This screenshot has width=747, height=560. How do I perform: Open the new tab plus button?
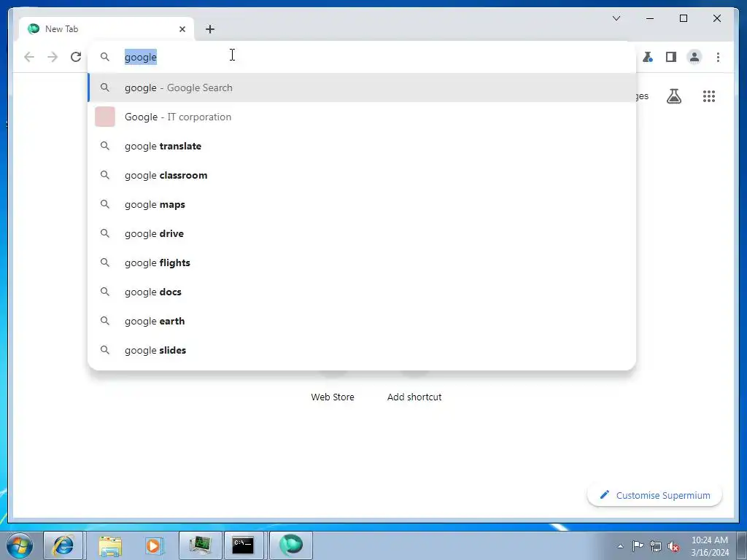pos(209,29)
